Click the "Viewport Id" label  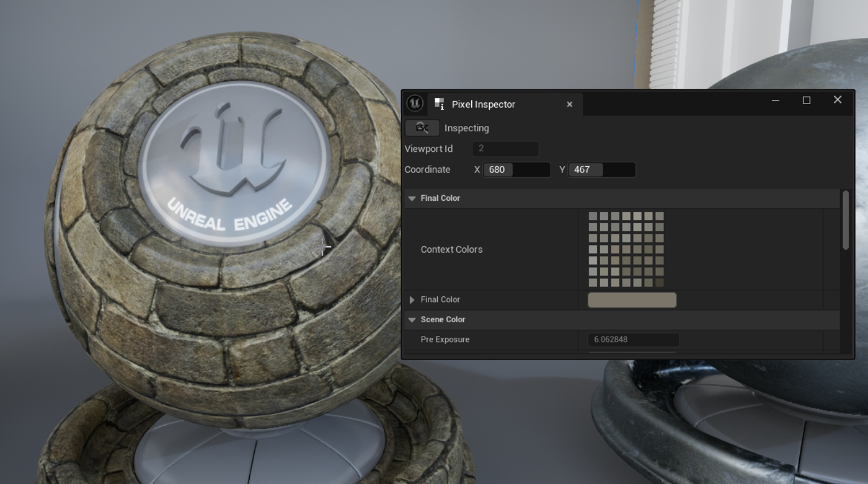pos(428,149)
